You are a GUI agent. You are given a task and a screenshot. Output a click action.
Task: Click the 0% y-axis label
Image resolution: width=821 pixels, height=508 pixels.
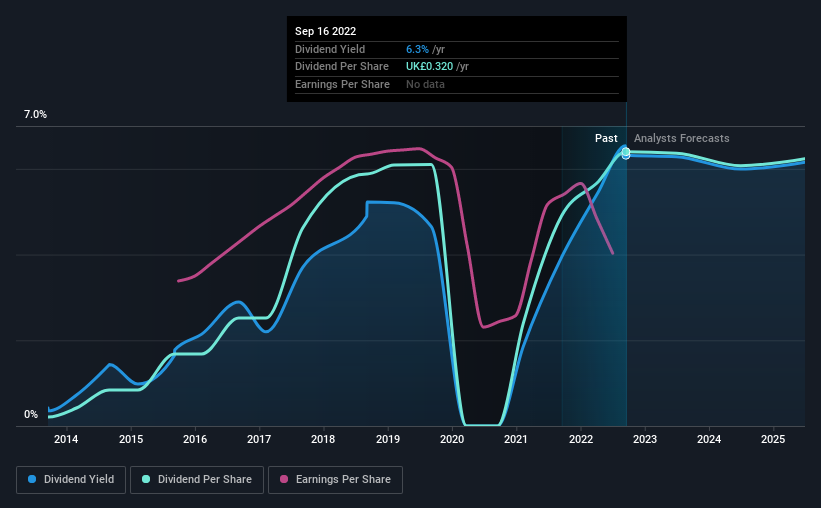point(31,414)
